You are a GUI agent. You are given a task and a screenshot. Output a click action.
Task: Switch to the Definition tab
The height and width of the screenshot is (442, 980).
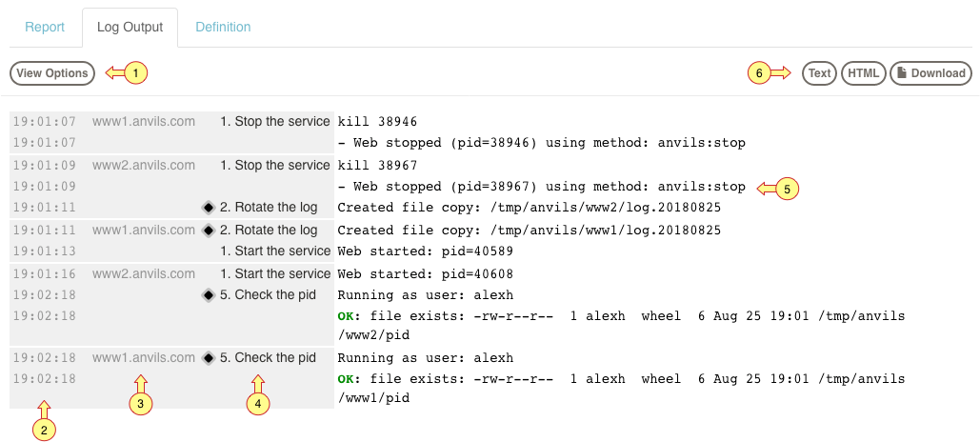coord(223,28)
